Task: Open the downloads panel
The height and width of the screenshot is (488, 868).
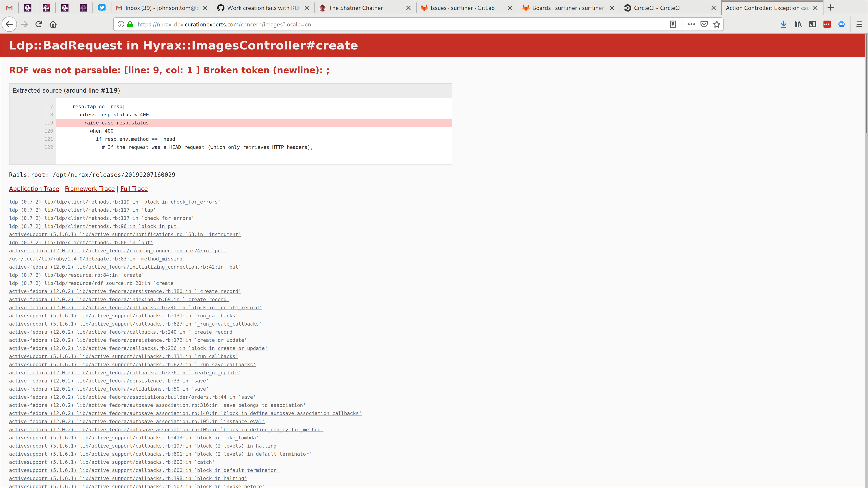Action: click(x=784, y=24)
